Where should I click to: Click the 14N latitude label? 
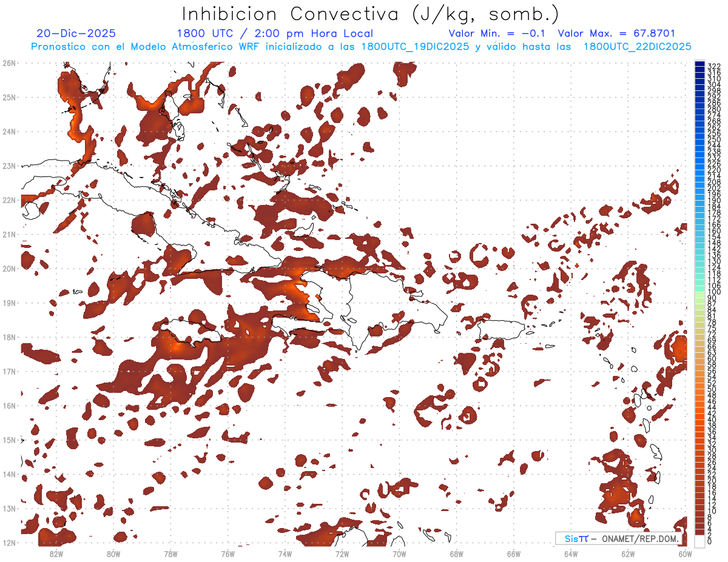coord(9,474)
